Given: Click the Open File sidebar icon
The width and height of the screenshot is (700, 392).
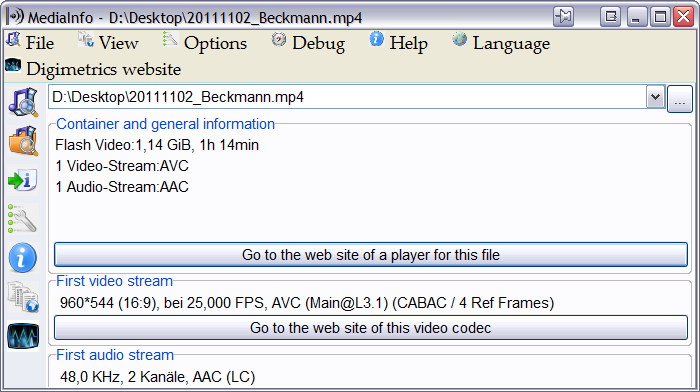Looking at the screenshot, I should (23, 102).
